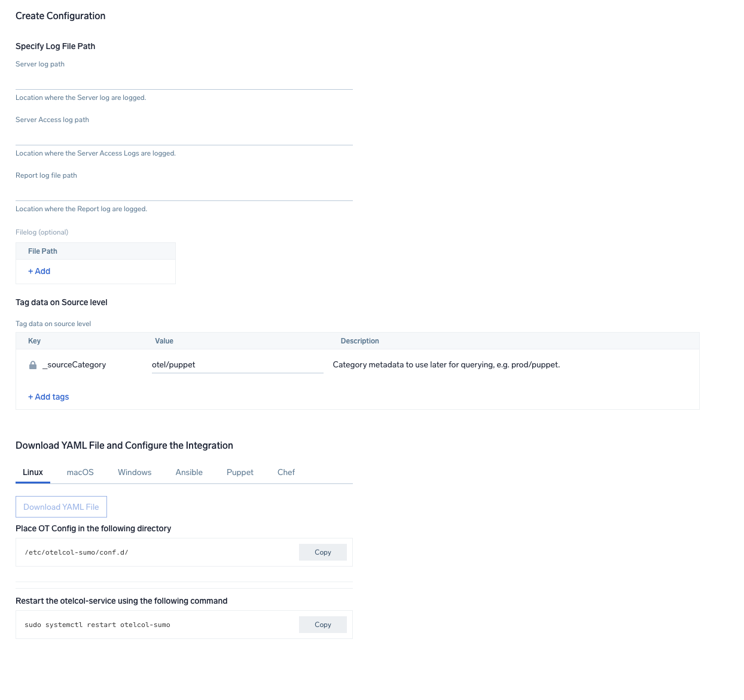Click the Key column header
Screen dimensions: 744x700
34,341
